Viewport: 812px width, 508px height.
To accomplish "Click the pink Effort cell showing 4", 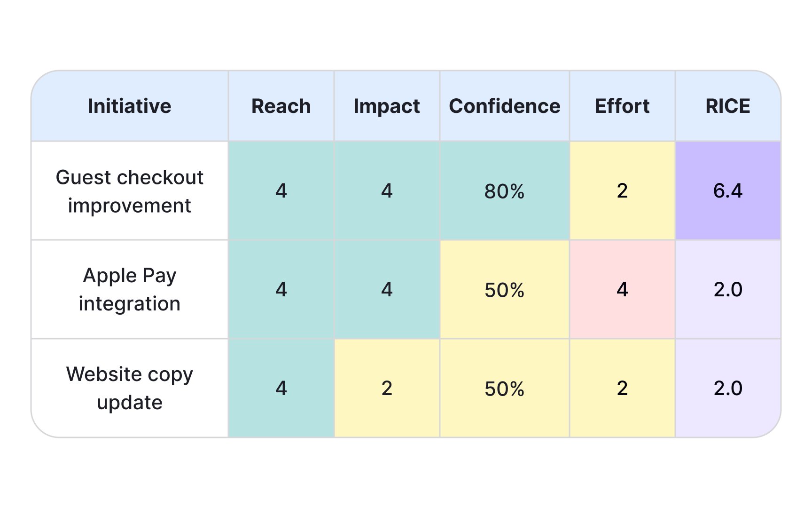I will tap(622, 289).
